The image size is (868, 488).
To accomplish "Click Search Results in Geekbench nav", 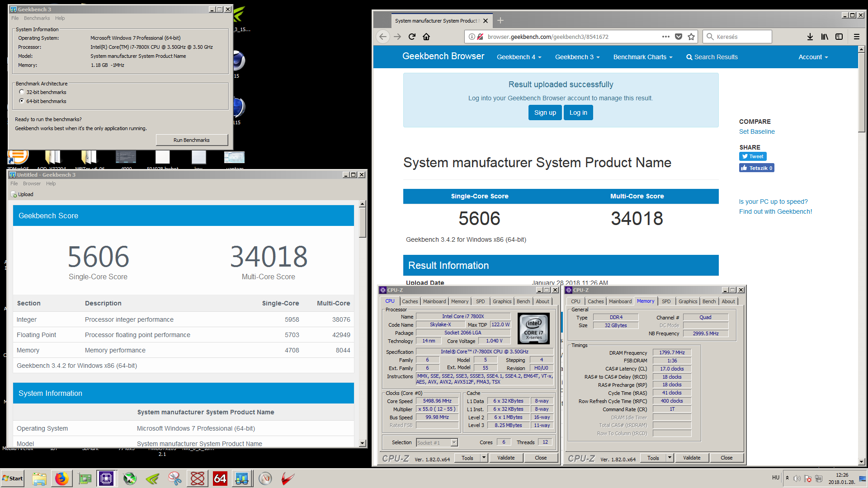I will (712, 57).
